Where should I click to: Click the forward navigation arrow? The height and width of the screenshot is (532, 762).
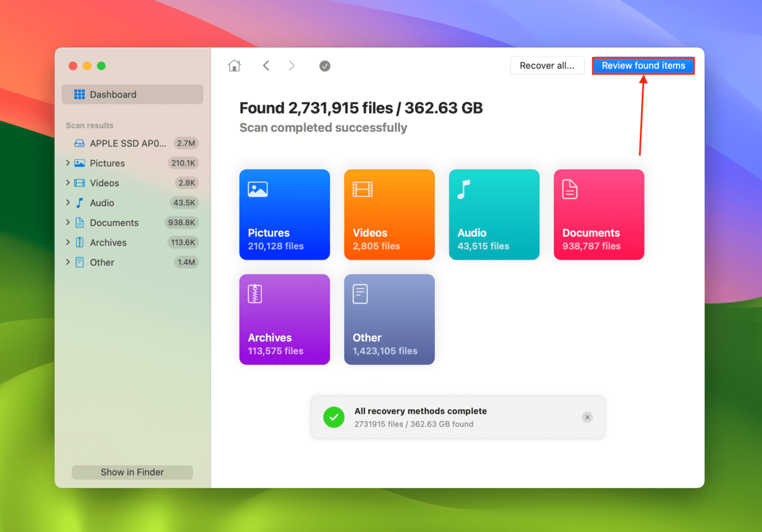point(291,65)
